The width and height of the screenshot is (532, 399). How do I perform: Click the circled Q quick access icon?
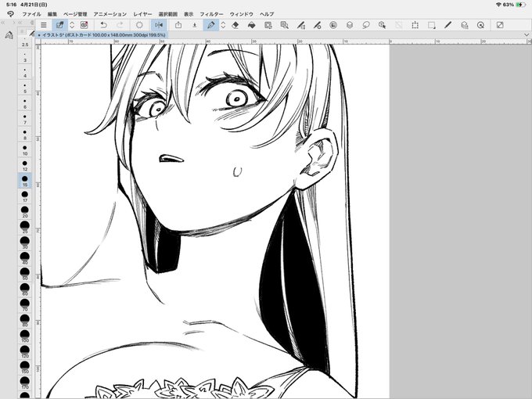click(x=480, y=25)
